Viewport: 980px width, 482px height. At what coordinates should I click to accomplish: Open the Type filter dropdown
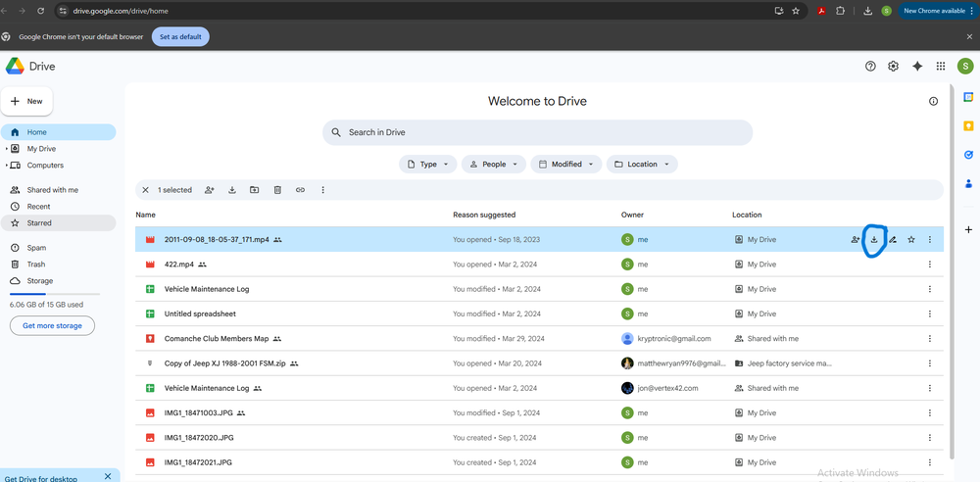click(x=428, y=165)
